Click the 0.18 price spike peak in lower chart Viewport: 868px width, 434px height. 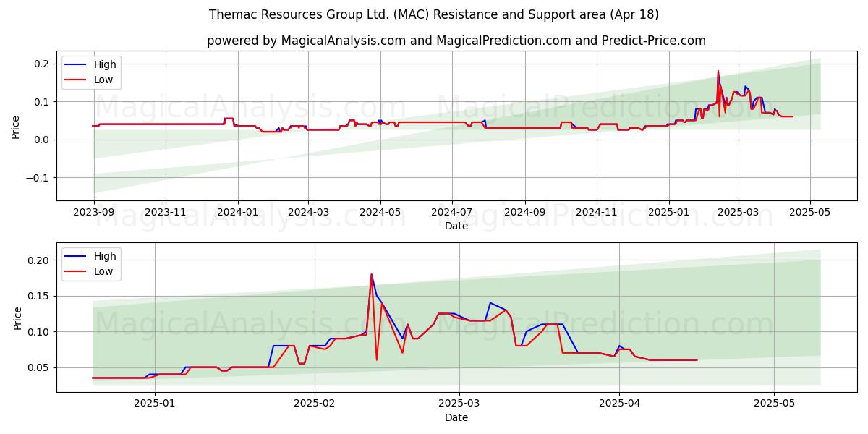tap(371, 274)
